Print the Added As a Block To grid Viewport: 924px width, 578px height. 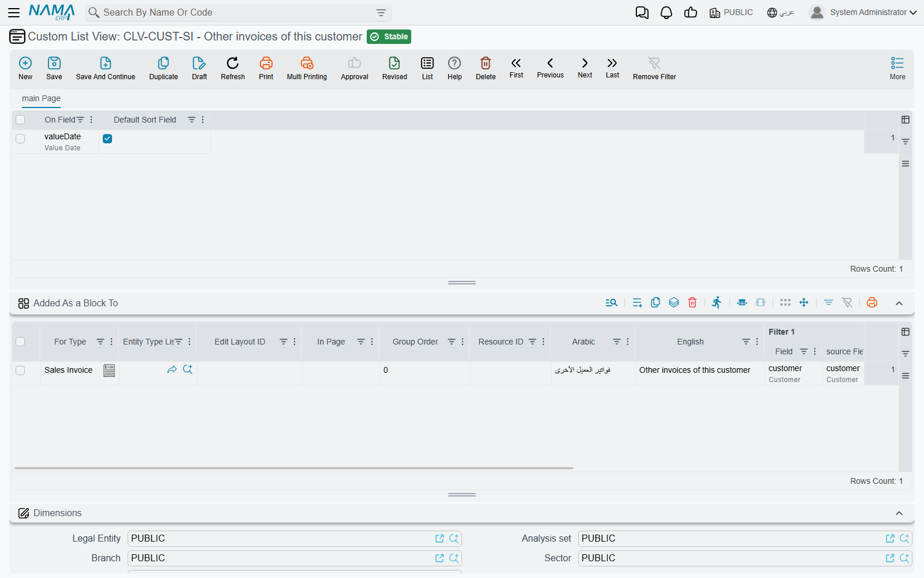872,303
